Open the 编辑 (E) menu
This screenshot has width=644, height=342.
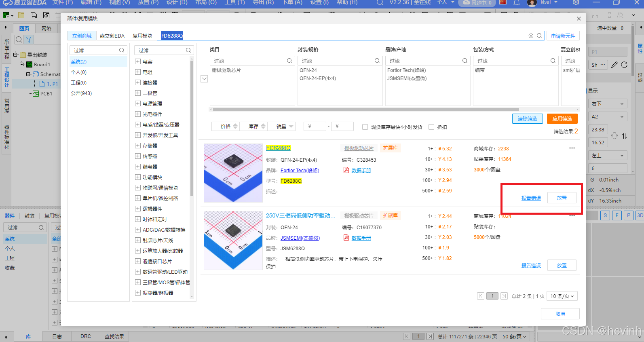91,2
